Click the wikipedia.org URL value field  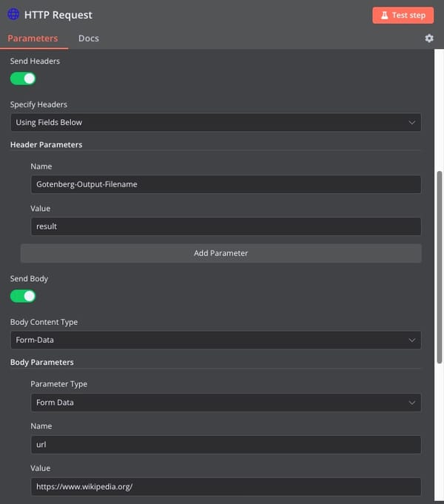point(226,487)
